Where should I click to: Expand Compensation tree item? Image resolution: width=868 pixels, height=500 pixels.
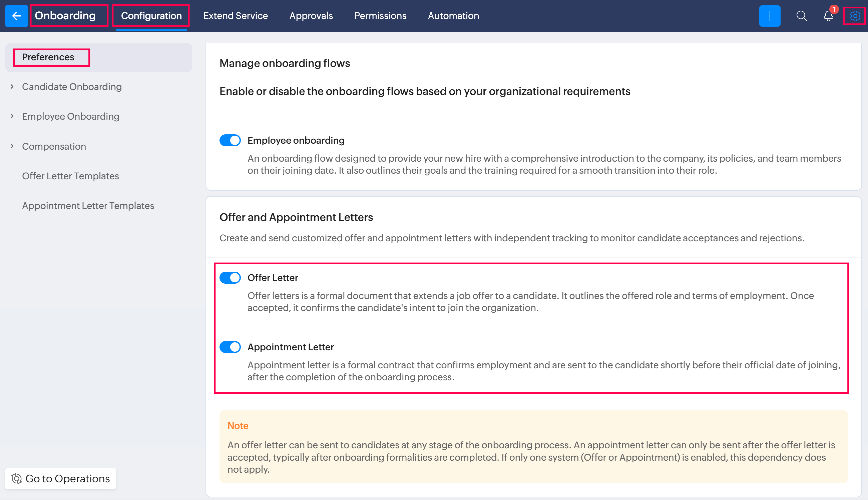tap(12, 146)
